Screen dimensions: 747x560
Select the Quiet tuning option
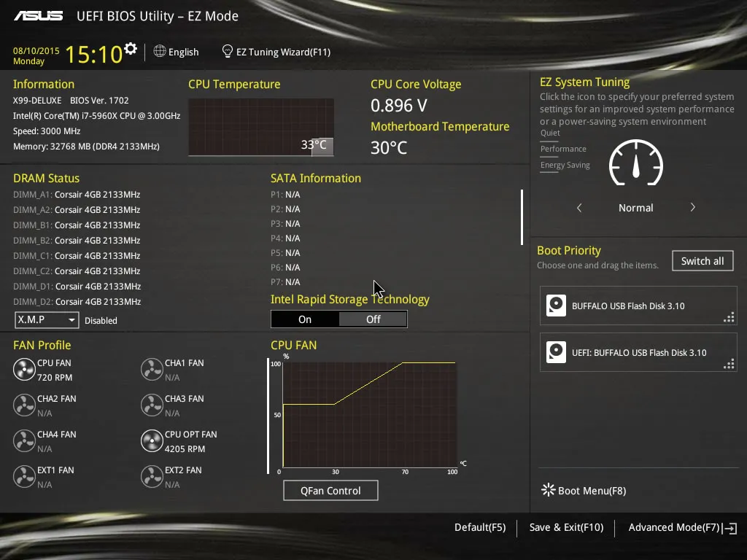(x=550, y=133)
